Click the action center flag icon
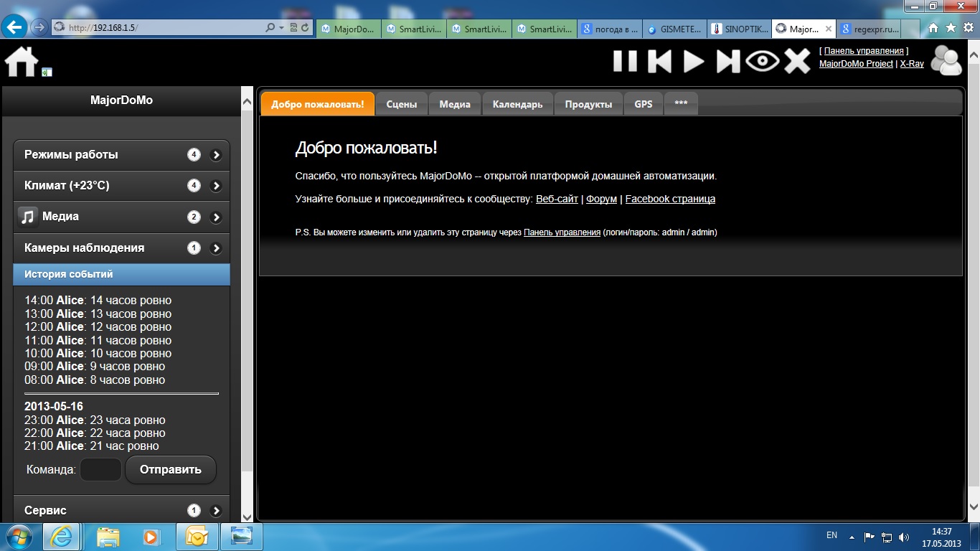Image resolution: width=980 pixels, height=551 pixels. point(869,537)
